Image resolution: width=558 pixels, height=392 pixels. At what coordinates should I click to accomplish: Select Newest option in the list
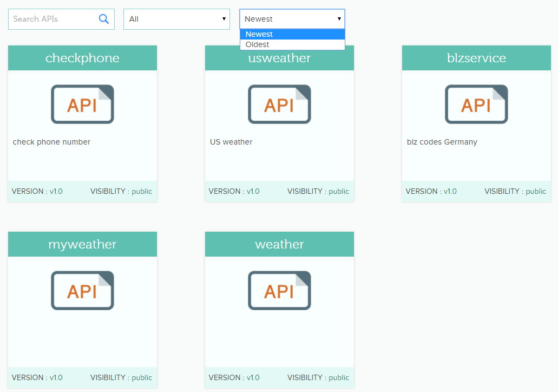[292, 34]
